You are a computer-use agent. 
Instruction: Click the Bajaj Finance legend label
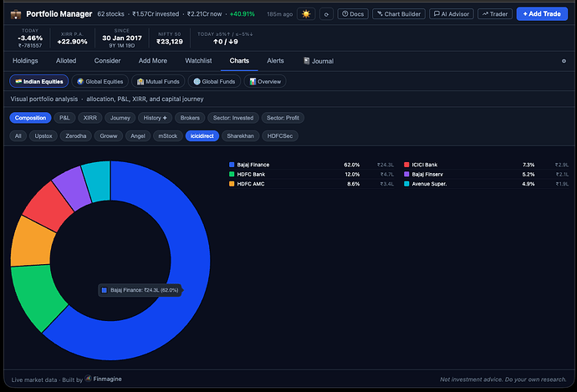coord(253,165)
